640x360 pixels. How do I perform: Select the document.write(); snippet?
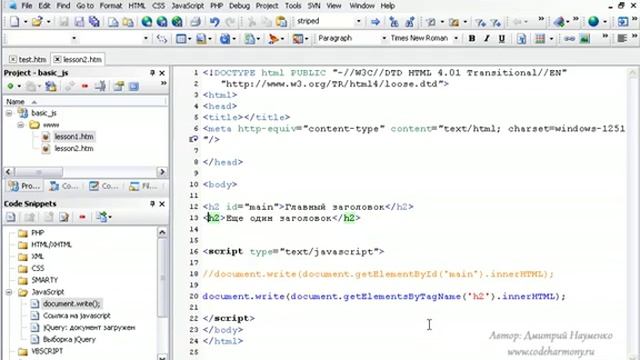click(71, 304)
